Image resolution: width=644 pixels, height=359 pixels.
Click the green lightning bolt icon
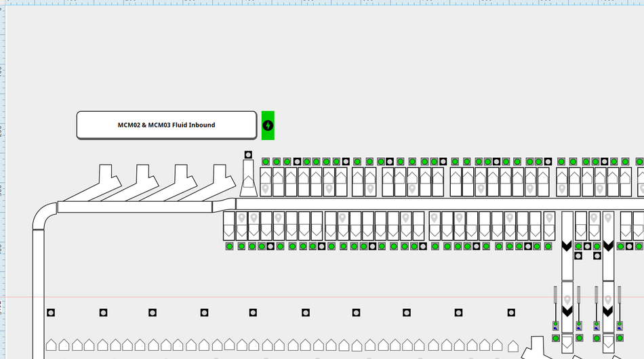[268, 125]
